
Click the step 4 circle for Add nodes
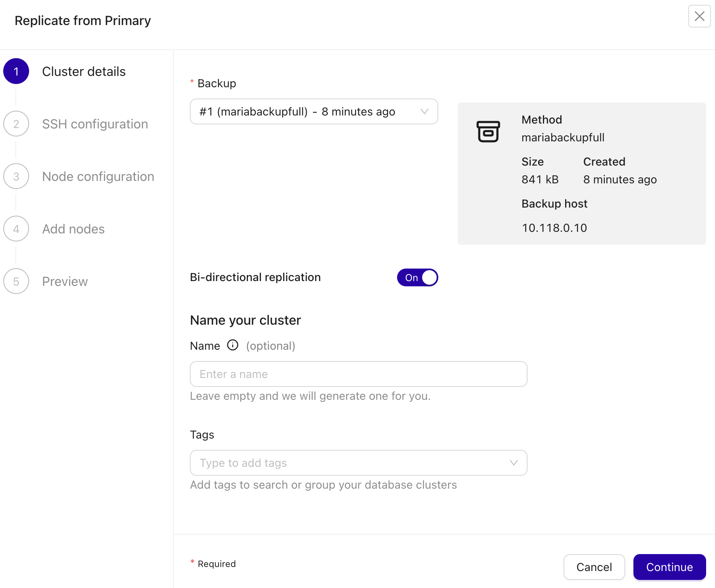(16, 229)
